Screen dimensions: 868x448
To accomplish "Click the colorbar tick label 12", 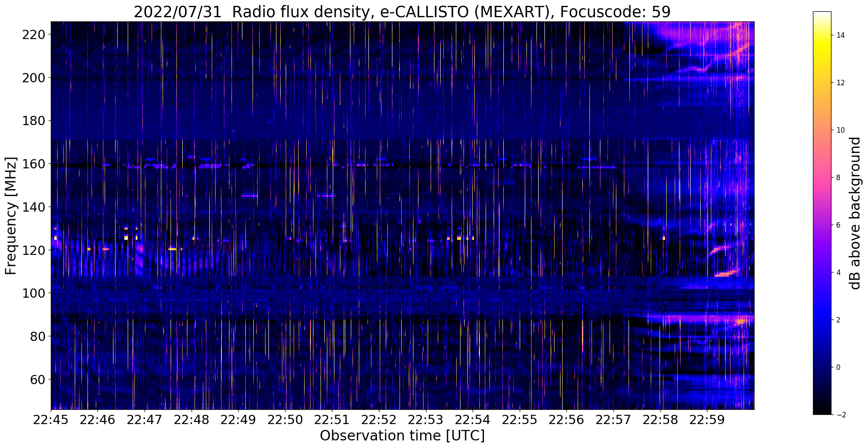I will point(841,83).
